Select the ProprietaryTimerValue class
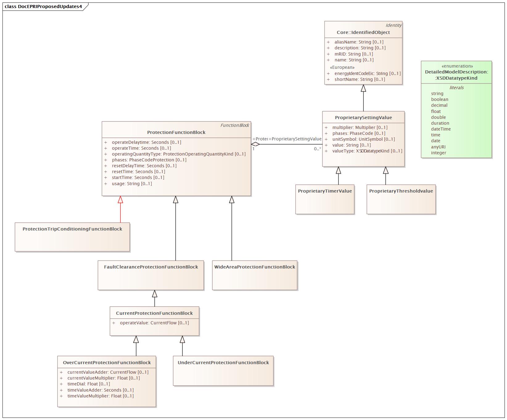The image size is (507, 420). 324,191
